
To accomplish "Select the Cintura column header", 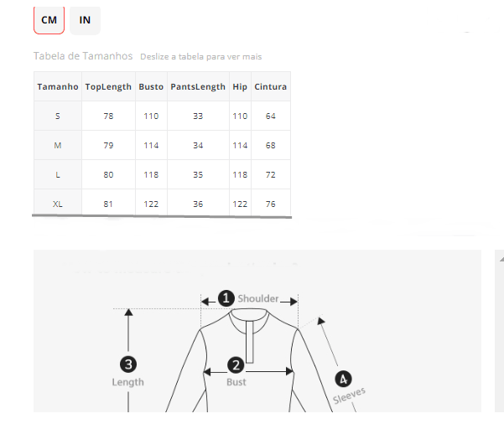I will pyautogui.click(x=271, y=87).
